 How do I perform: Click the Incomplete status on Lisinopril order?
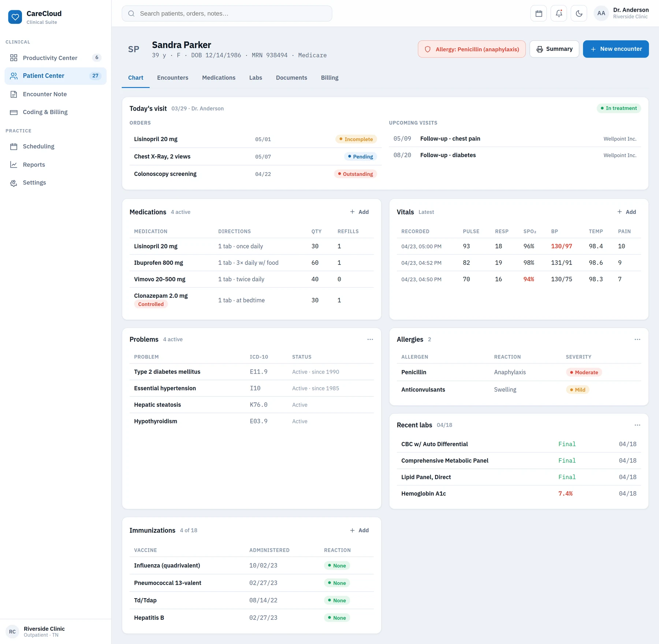click(356, 139)
